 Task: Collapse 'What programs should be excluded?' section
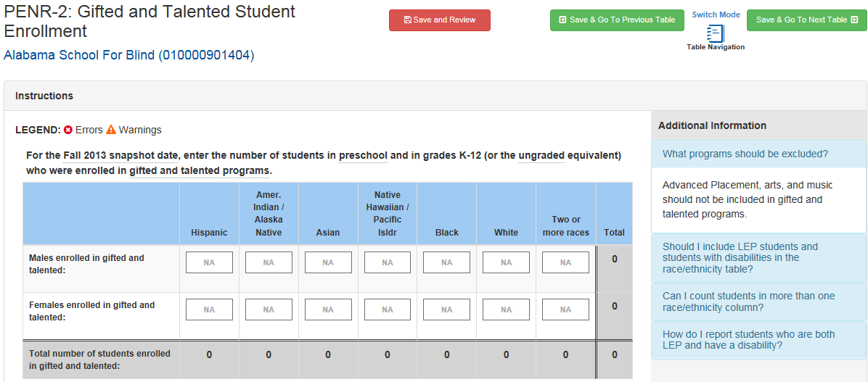tap(745, 154)
